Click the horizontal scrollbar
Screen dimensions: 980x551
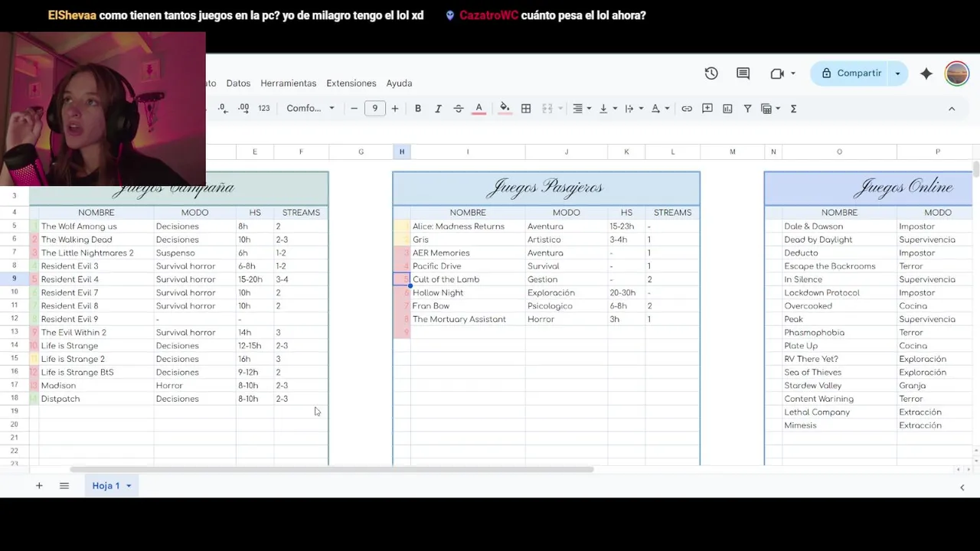tap(331, 469)
